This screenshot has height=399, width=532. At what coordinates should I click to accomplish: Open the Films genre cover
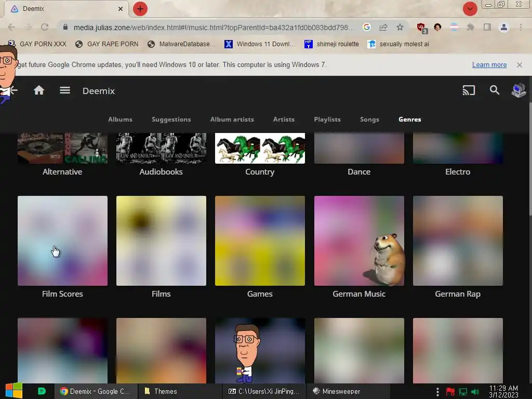(x=161, y=241)
